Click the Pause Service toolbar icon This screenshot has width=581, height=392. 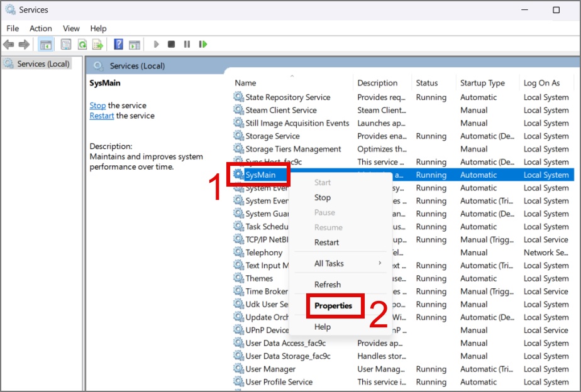(x=187, y=45)
